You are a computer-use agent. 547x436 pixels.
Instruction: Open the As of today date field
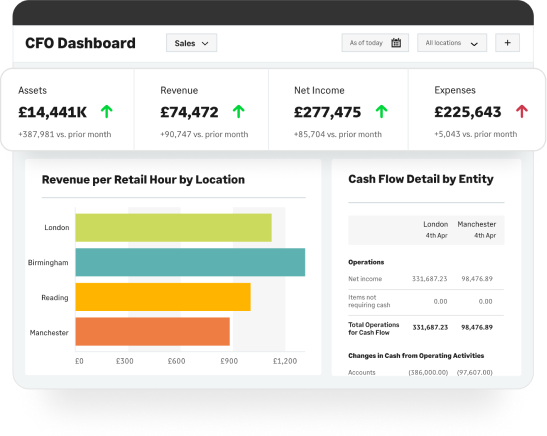pos(375,43)
